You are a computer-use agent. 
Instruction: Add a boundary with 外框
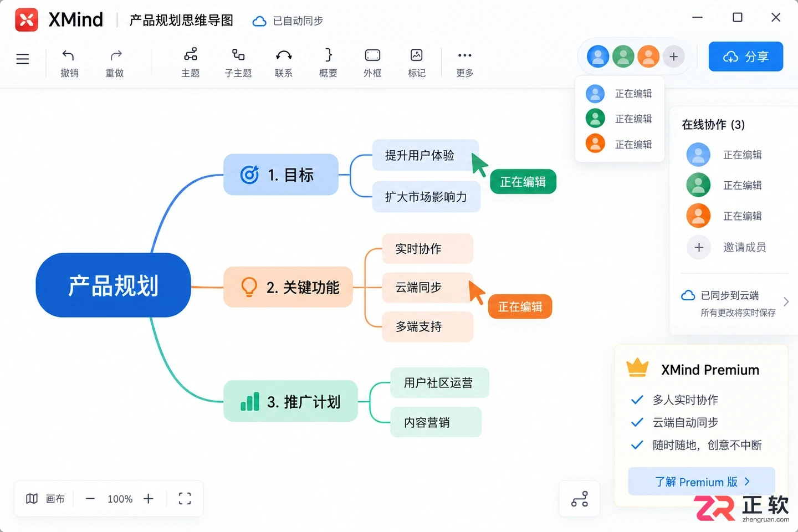click(372, 63)
